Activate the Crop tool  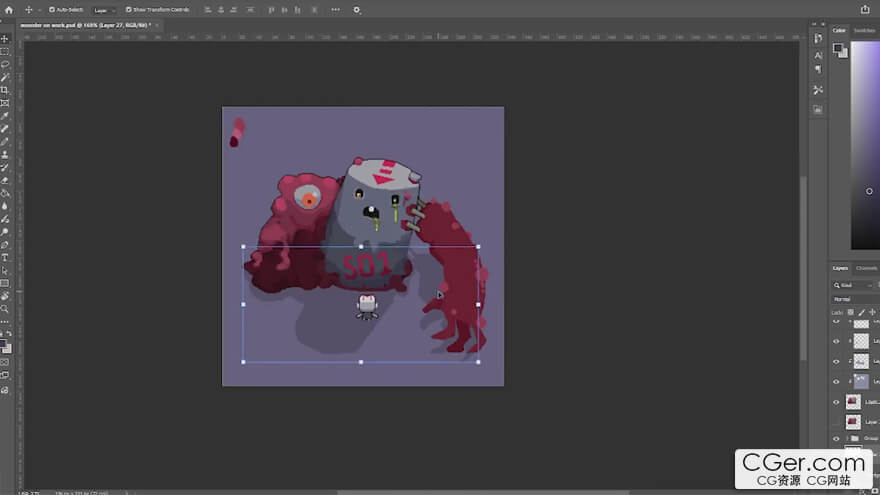point(5,90)
